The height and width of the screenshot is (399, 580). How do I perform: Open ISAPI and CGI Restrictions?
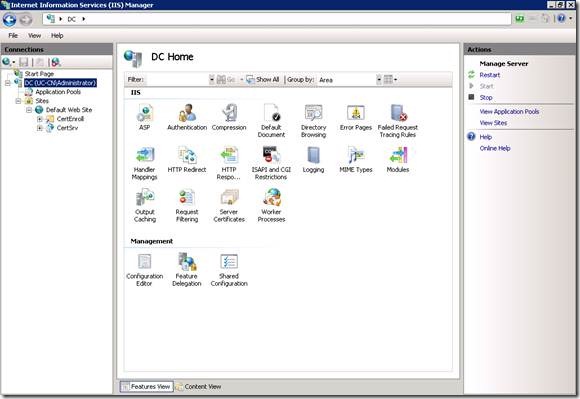point(271,163)
